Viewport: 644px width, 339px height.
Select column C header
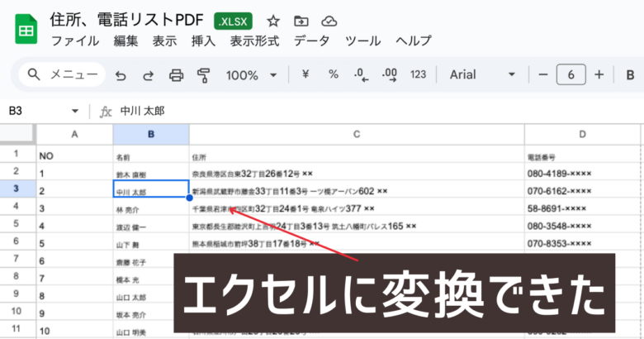[356, 134]
